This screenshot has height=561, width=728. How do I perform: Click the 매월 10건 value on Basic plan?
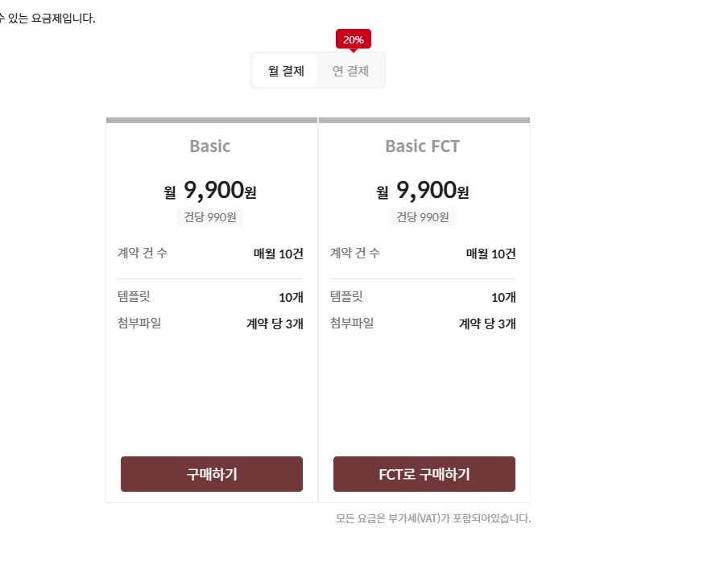[x=275, y=253]
